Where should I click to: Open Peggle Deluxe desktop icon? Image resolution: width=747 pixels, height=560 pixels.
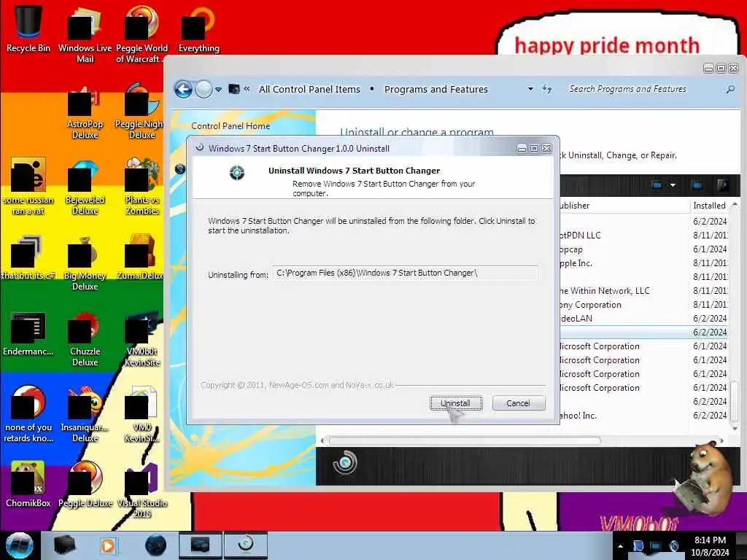[85, 484]
